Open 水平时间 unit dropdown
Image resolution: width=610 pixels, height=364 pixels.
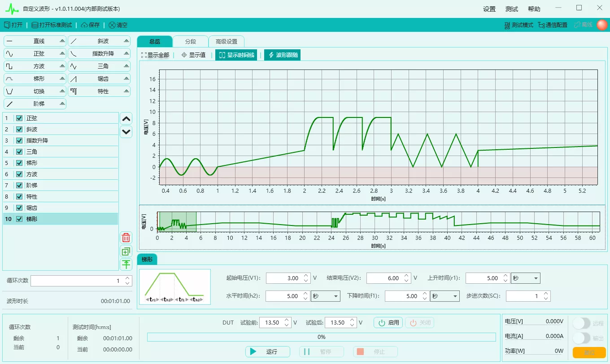(326, 296)
